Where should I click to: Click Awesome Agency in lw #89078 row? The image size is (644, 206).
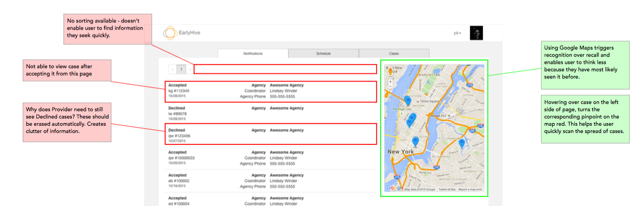pos(287,108)
